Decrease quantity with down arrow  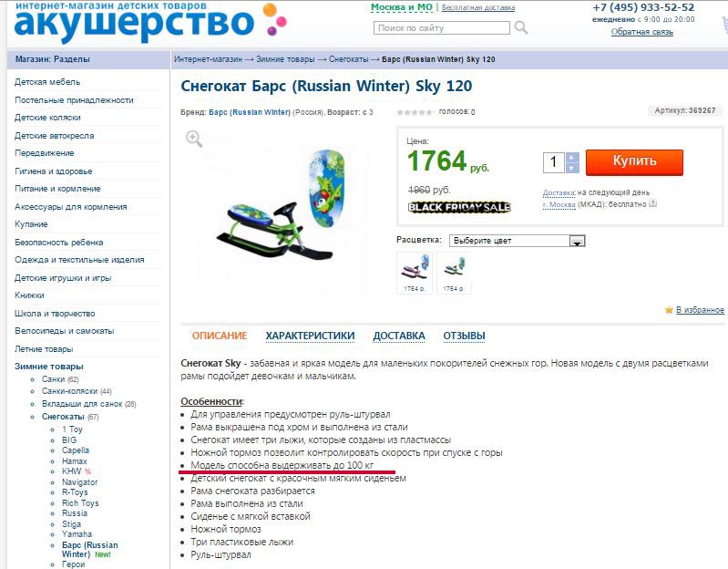coord(572,168)
